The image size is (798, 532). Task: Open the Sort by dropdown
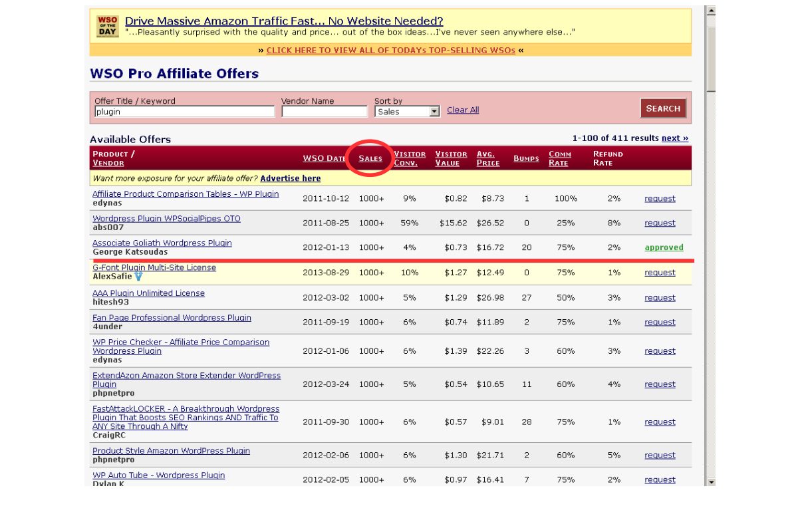pyautogui.click(x=434, y=112)
